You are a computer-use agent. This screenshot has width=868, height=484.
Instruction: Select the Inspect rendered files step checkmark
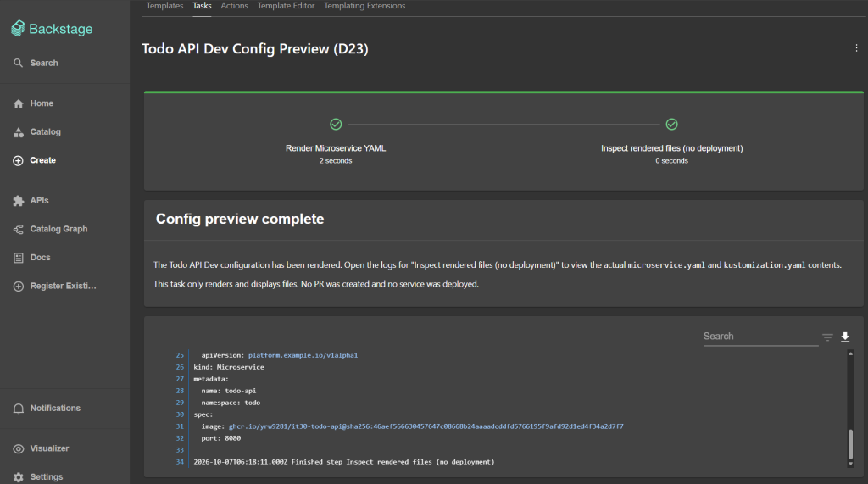(x=671, y=125)
